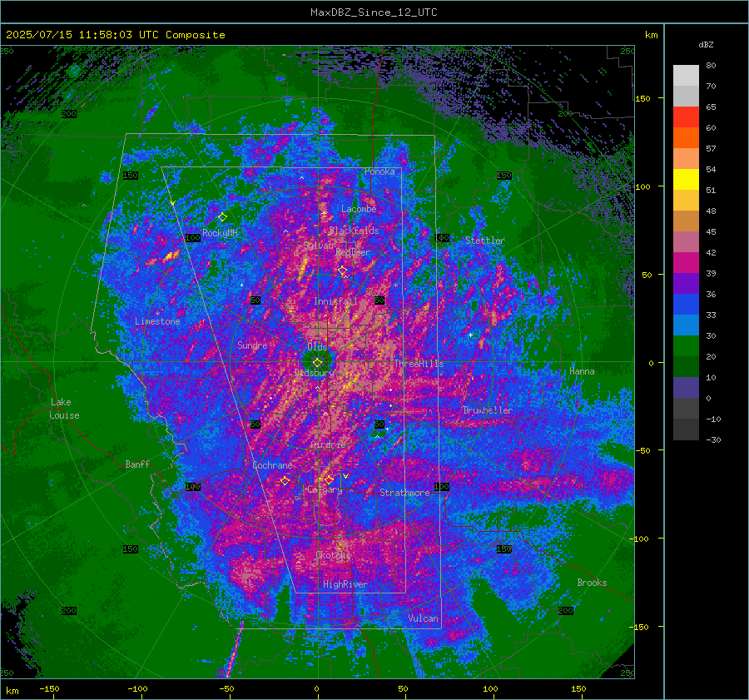Pick the slate 0-10 dBZ legend swatch

(686, 388)
